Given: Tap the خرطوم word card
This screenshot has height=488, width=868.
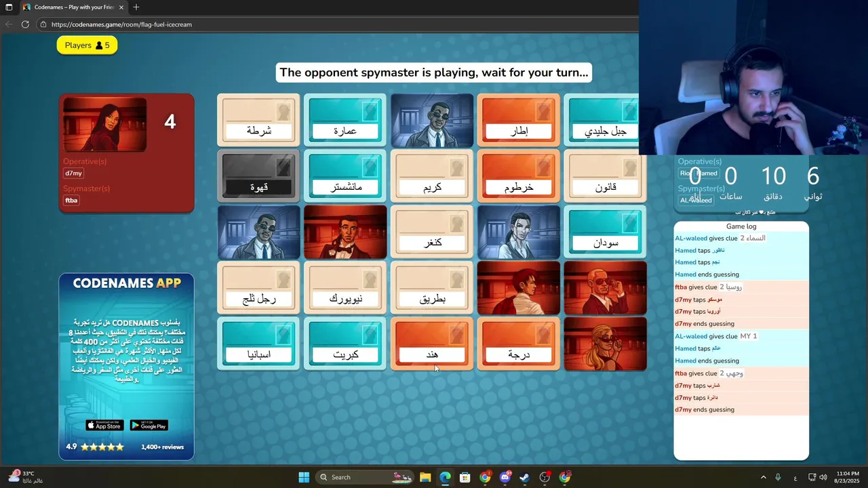Looking at the screenshot, I should click(519, 176).
